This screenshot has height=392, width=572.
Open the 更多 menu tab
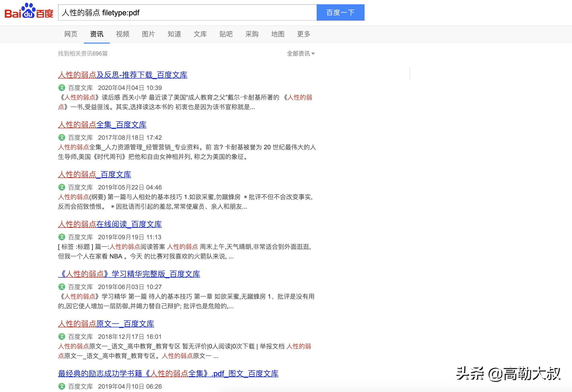pyautogui.click(x=303, y=34)
